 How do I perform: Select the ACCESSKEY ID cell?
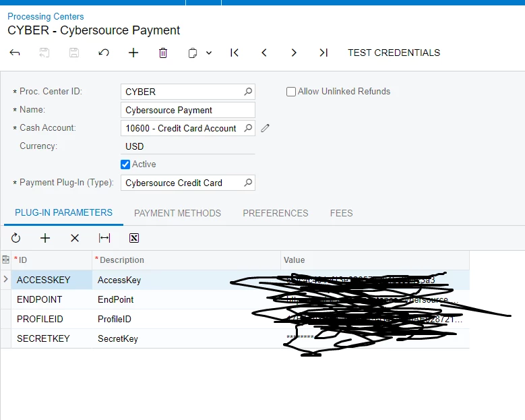(x=52, y=280)
